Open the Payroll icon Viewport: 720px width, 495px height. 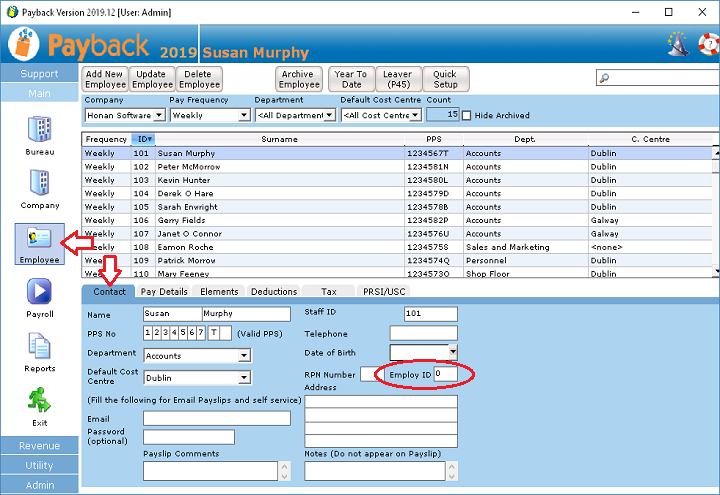tap(39, 292)
